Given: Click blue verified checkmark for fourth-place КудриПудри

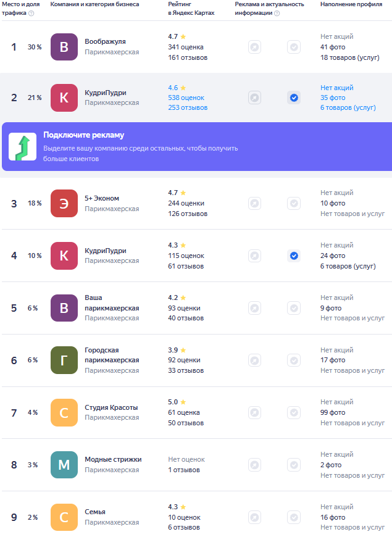Looking at the screenshot, I should click(294, 256).
